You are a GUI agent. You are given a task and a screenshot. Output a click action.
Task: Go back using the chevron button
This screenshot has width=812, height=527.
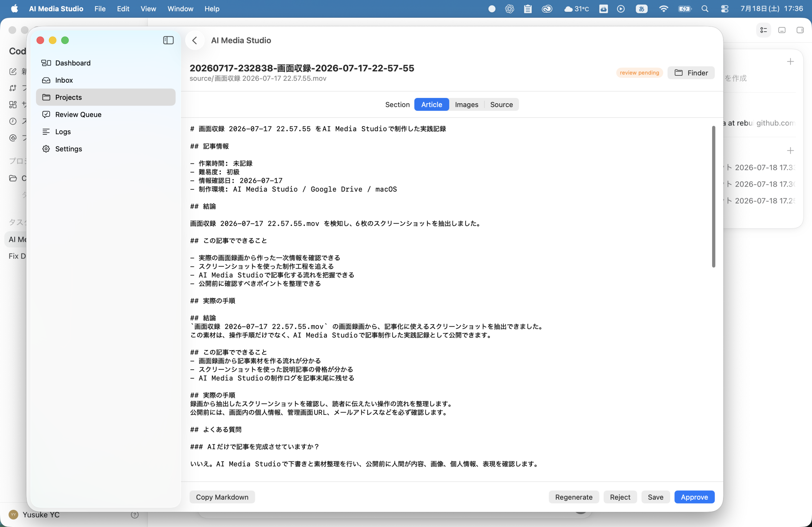[195, 40]
